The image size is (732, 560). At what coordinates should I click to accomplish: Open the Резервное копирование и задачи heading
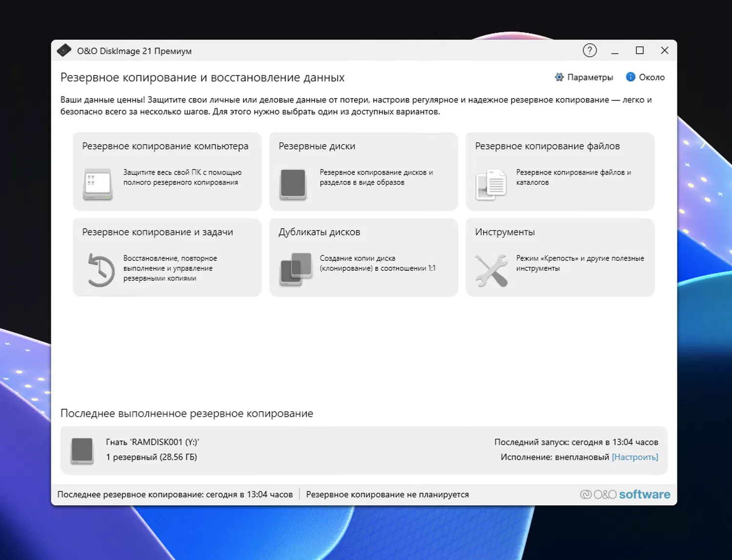tap(157, 232)
